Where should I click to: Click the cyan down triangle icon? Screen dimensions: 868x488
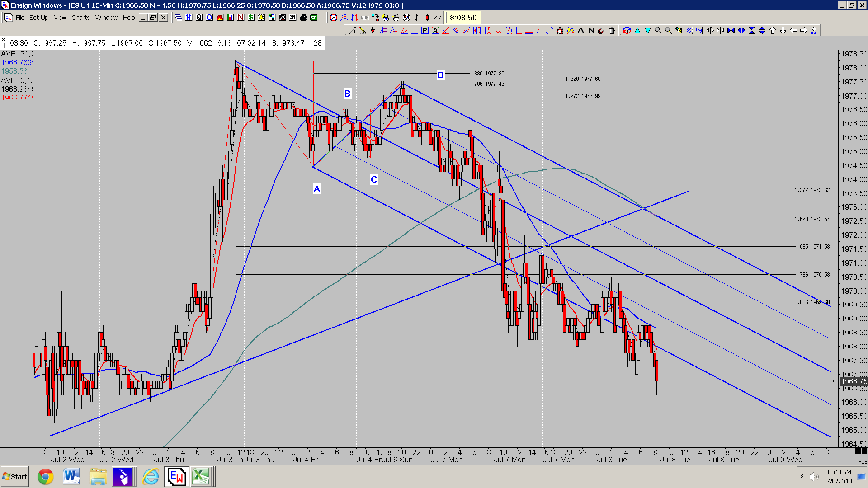point(647,30)
